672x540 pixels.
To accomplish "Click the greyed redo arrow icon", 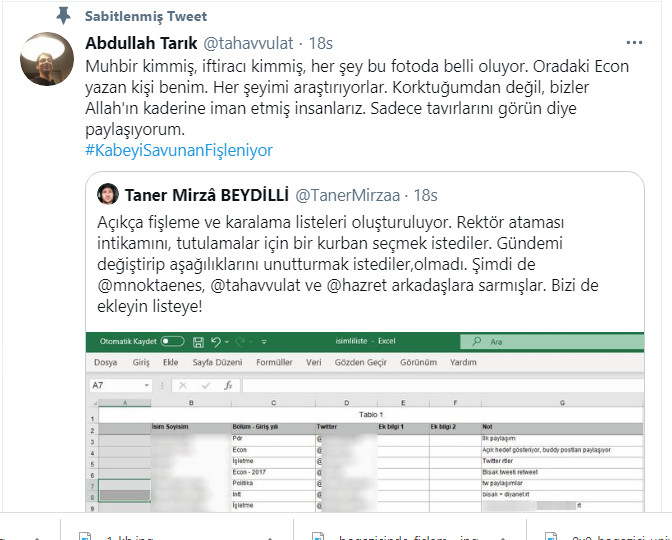I will (x=240, y=342).
